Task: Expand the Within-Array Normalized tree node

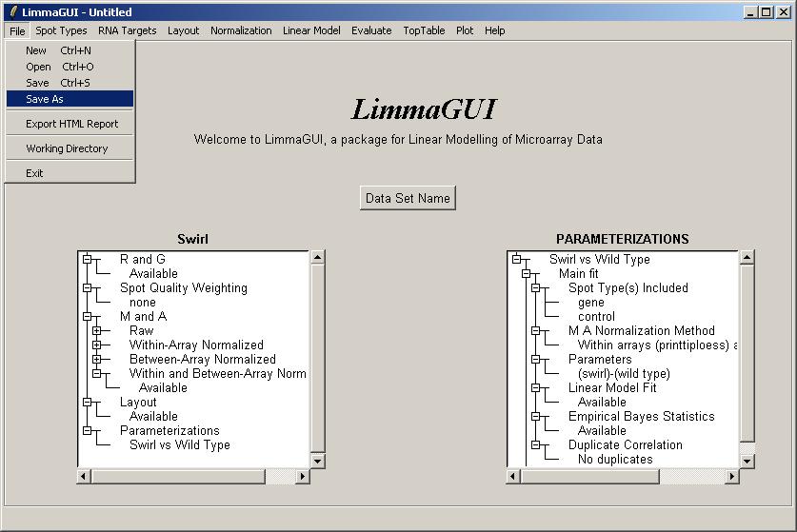Action: pyautogui.click(x=96, y=345)
